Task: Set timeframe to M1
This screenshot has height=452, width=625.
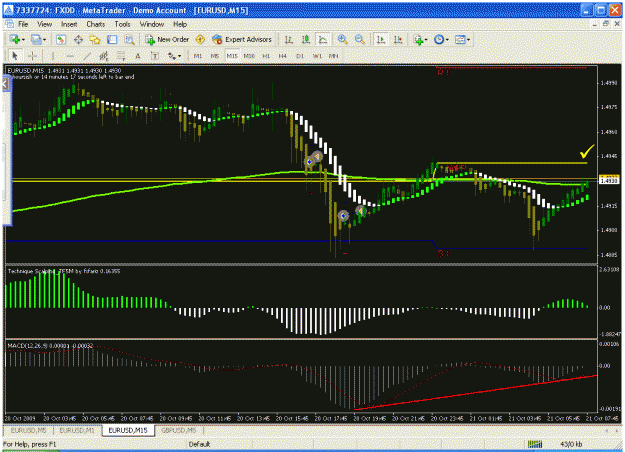Action: 198,56
